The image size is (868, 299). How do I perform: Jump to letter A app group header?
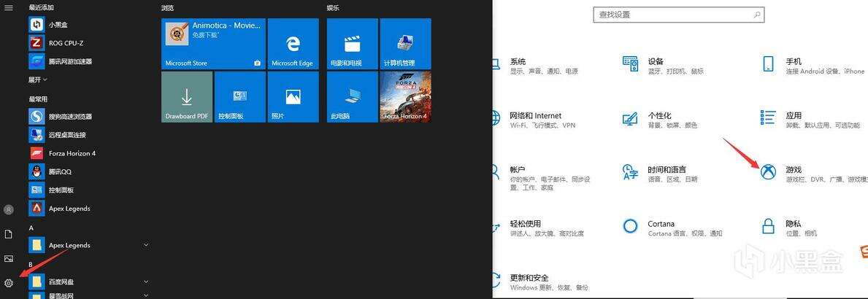tap(31, 228)
